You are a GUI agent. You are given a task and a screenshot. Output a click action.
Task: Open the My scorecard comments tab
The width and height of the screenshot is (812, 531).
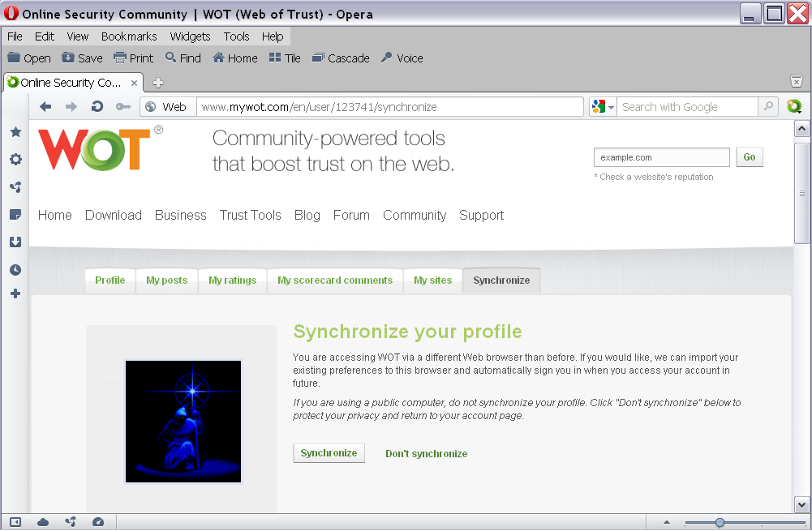point(335,280)
